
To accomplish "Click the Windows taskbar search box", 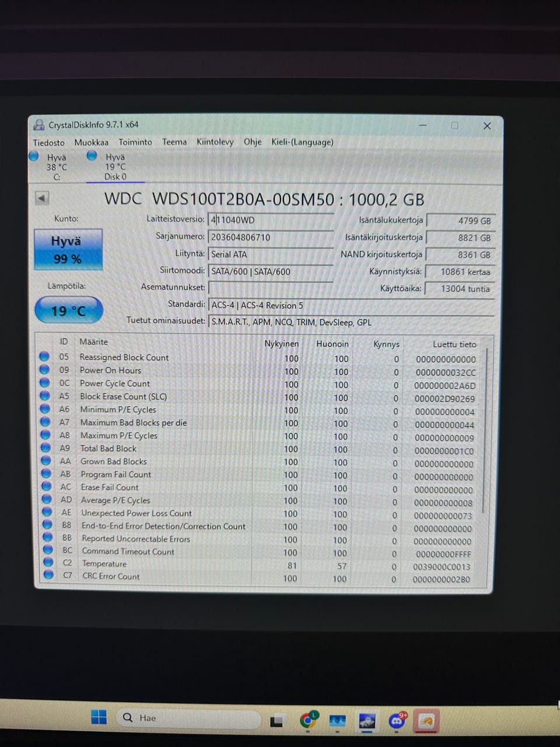I will click(188, 718).
